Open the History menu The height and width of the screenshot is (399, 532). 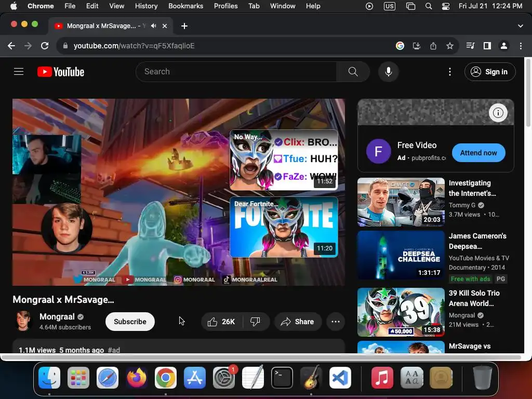[x=146, y=6]
